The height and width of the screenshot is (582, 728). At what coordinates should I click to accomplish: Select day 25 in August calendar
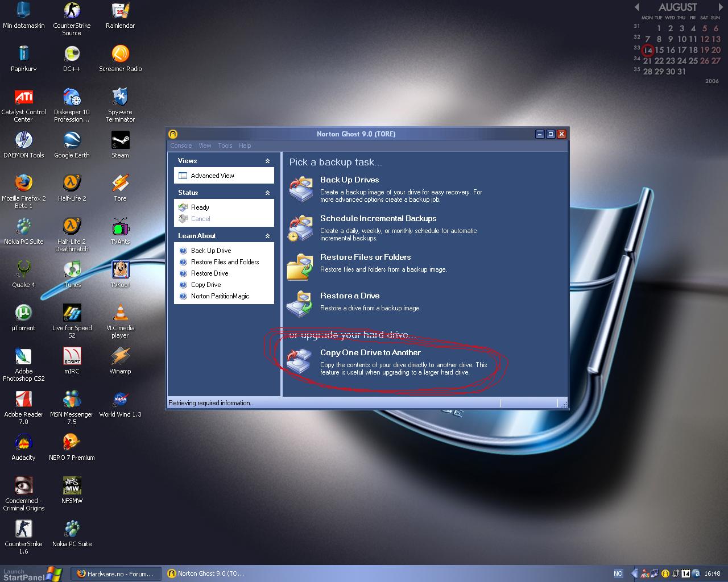pos(693,61)
